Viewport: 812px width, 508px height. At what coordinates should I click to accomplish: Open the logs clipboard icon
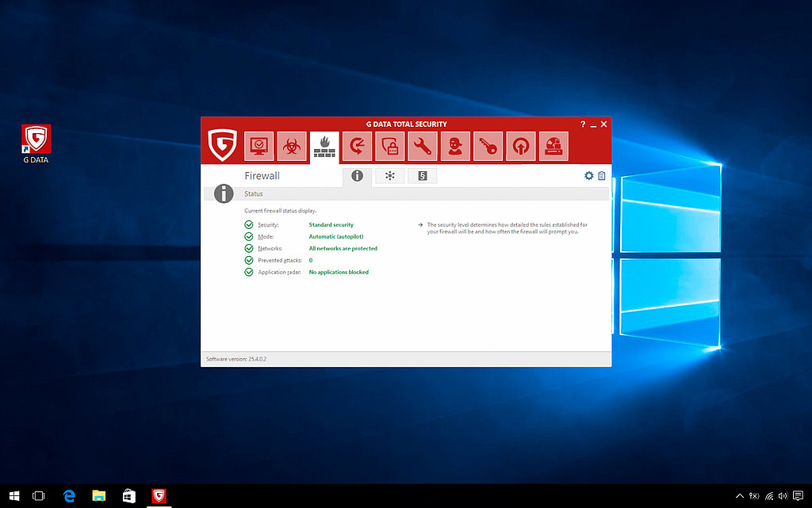coord(602,176)
